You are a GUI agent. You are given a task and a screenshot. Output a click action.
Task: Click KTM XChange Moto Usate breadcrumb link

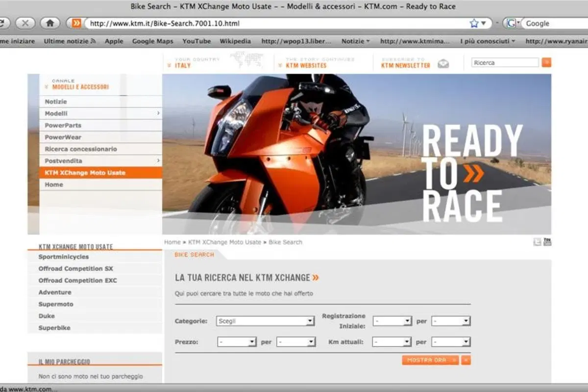coord(224,242)
